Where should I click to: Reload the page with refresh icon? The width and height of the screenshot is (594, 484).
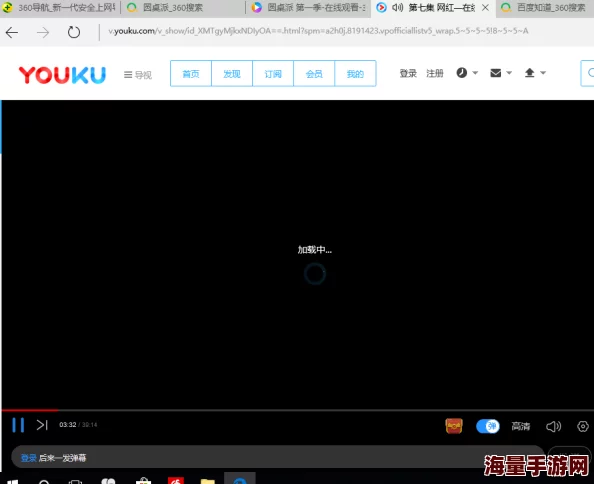74,32
